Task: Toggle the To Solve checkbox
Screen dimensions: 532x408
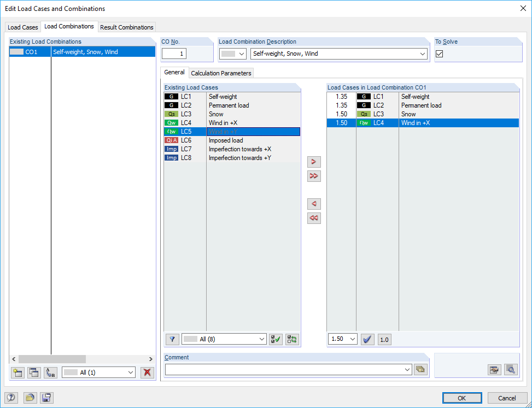Action: (x=440, y=54)
